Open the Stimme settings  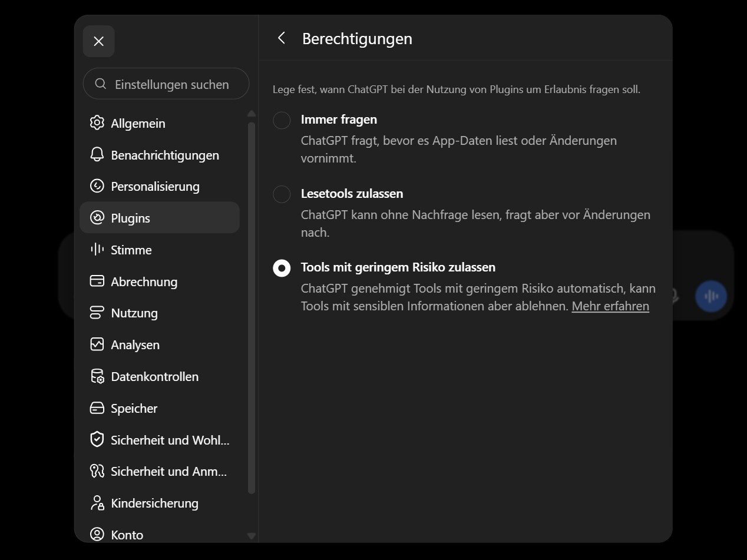[159, 250]
